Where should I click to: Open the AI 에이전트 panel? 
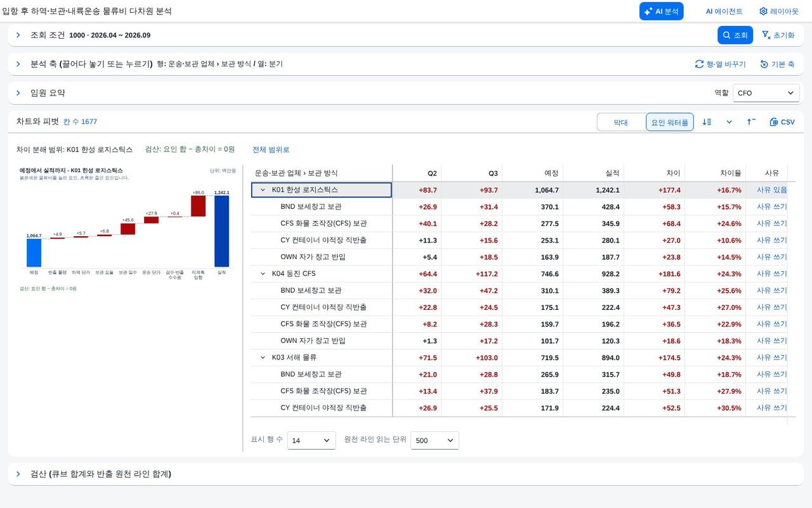724,11
